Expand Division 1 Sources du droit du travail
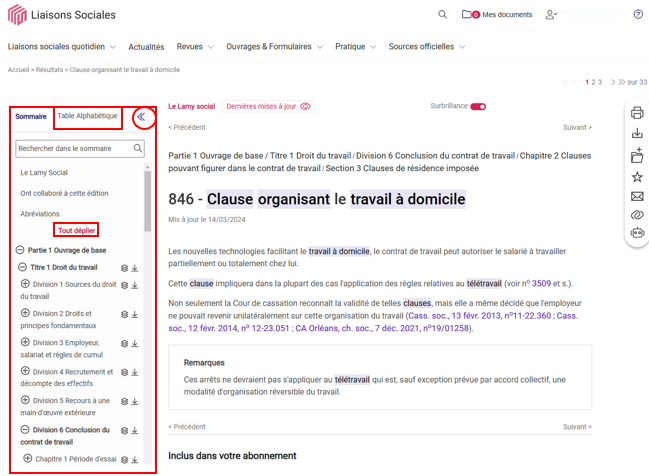Screen dimensions: 649x476 tap(25, 284)
